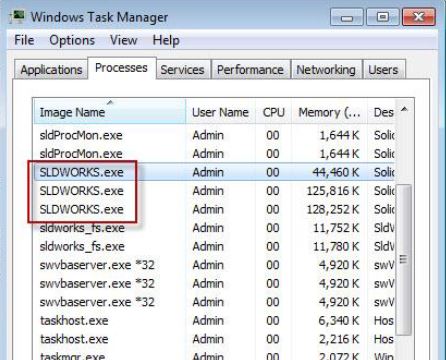This screenshot has width=446, height=360.
Task: Click the process list scrollbar thumb
Action: pos(404,259)
